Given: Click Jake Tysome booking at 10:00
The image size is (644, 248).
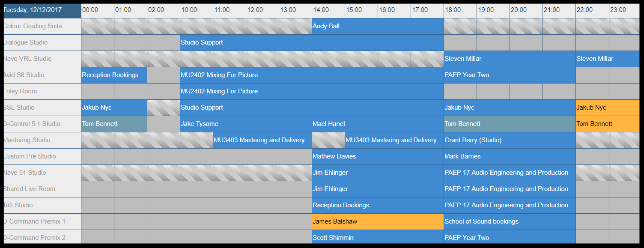Looking at the screenshot, I should (246, 124).
